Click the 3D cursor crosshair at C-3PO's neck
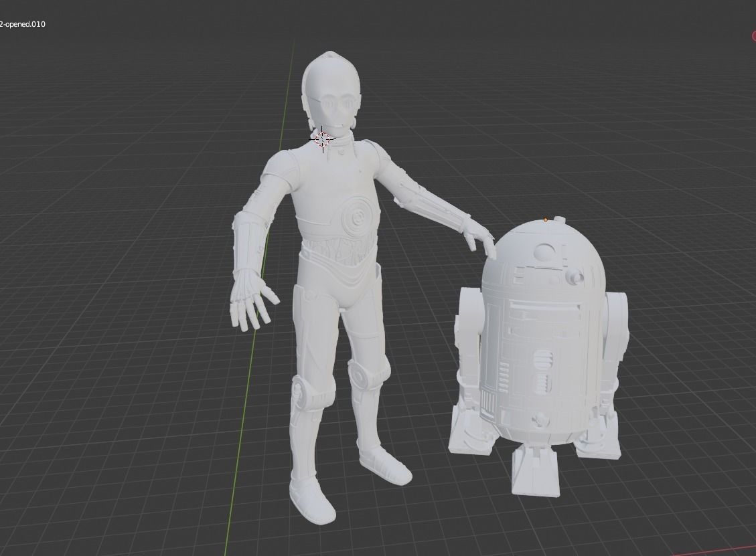Screen dimensions: 756x556 tap(323, 139)
